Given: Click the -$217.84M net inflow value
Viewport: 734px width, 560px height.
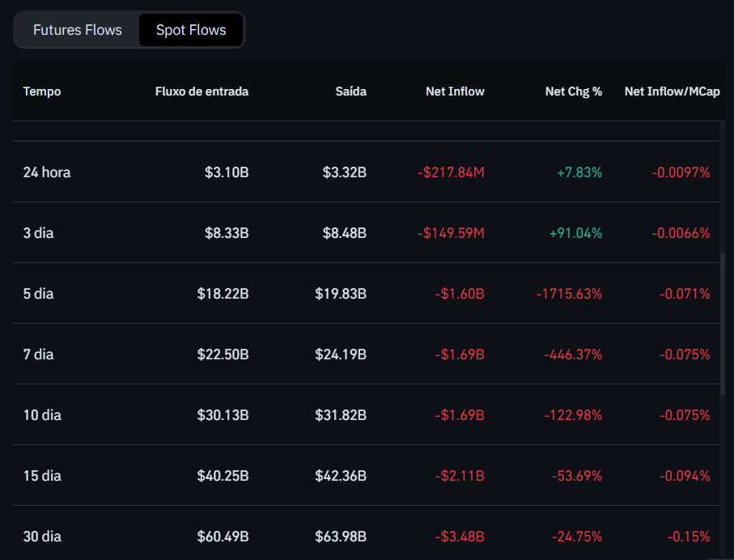Looking at the screenshot, I should (x=451, y=172).
